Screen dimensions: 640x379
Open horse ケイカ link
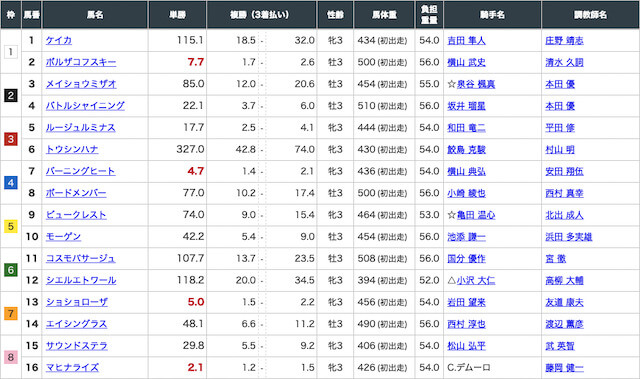click(59, 40)
